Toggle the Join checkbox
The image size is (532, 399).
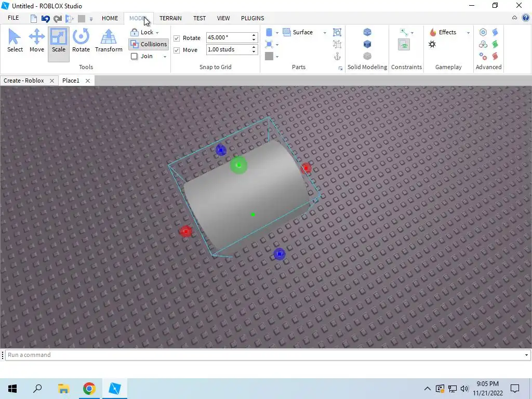tap(135, 56)
